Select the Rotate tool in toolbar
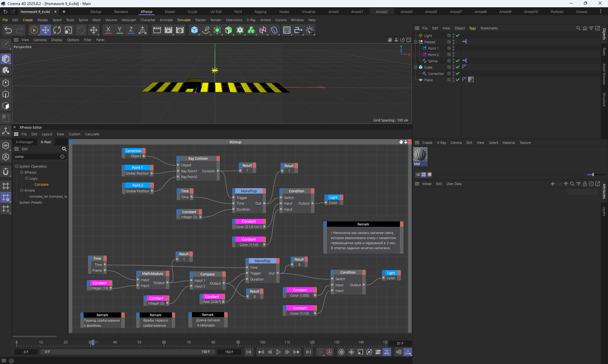608x364 pixels. (x=57, y=30)
